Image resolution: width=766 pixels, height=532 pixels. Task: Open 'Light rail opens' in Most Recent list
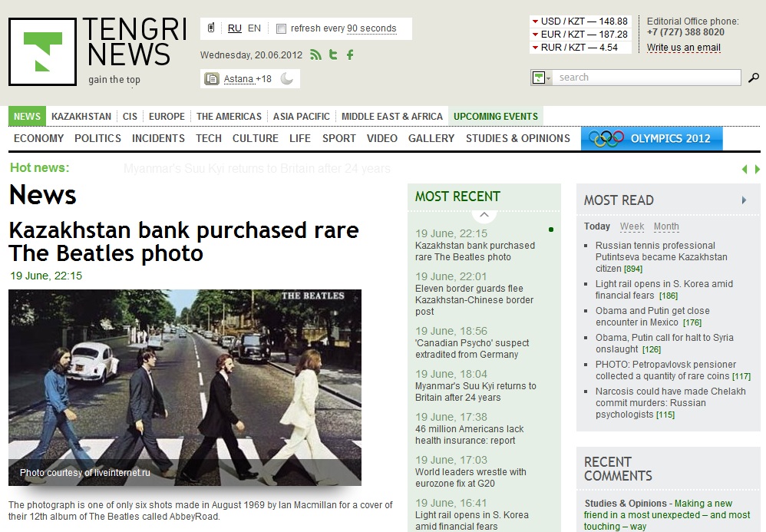point(471,520)
